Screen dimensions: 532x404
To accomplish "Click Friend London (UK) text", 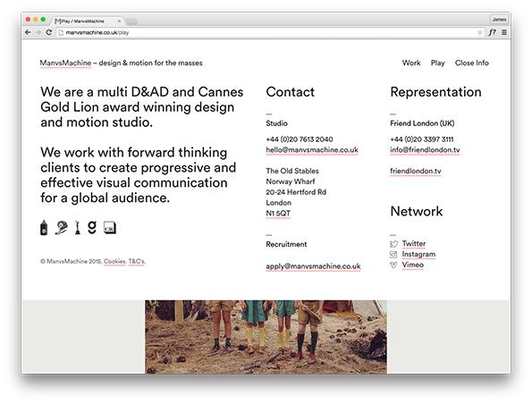I will (x=422, y=123).
